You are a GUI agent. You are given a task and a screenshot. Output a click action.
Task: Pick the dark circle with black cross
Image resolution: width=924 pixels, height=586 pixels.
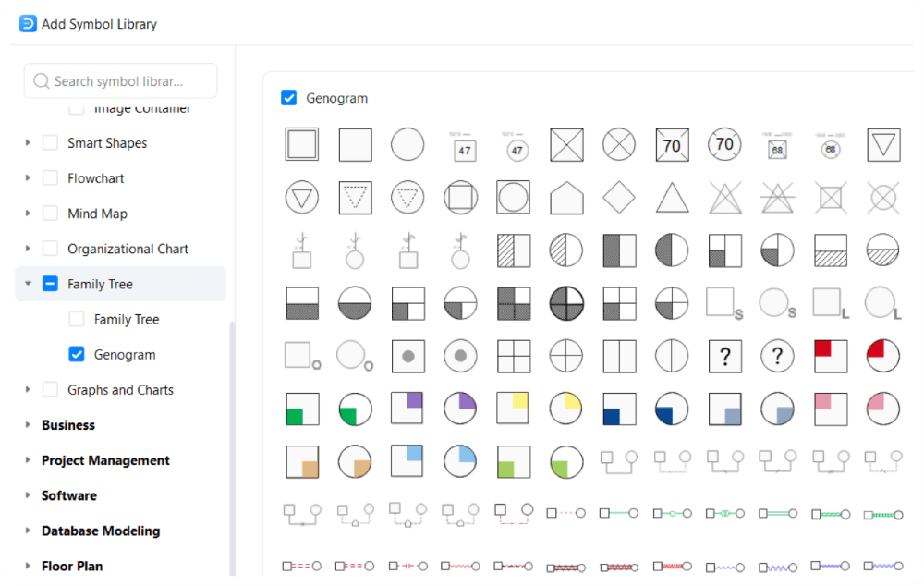point(566,303)
